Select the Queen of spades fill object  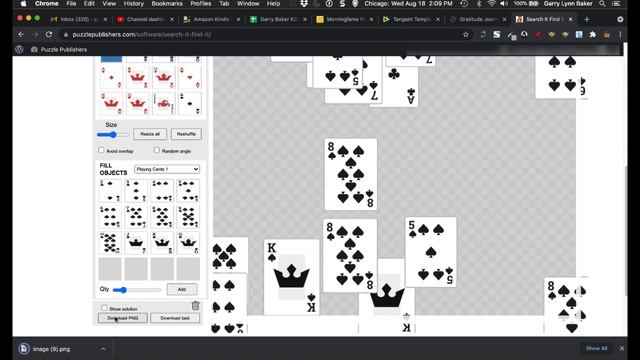(188, 243)
